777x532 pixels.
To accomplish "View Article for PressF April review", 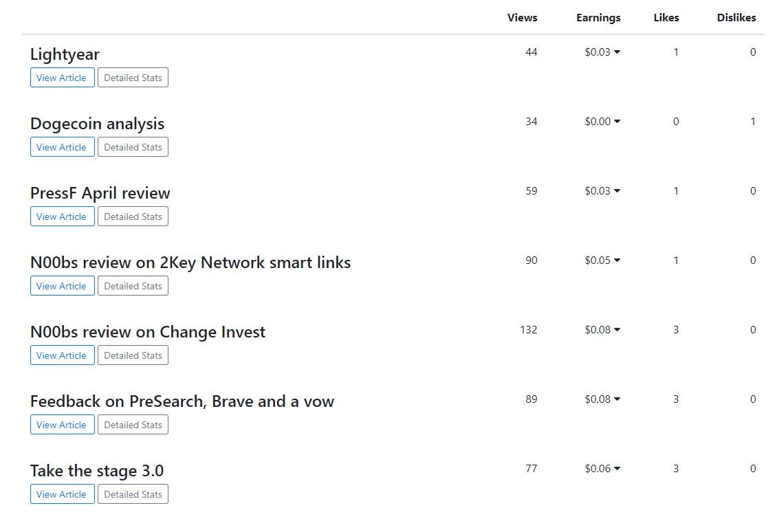I will (x=63, y=216).
